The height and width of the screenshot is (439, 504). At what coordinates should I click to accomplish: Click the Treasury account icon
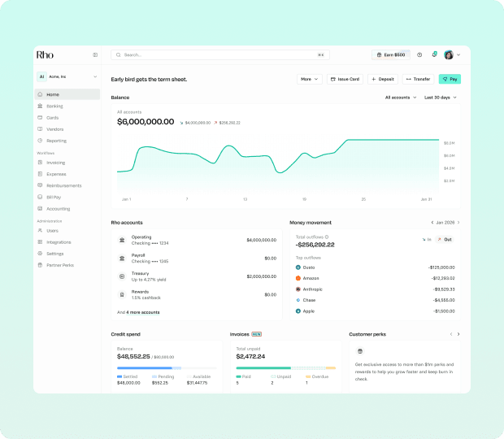point(122,276)
